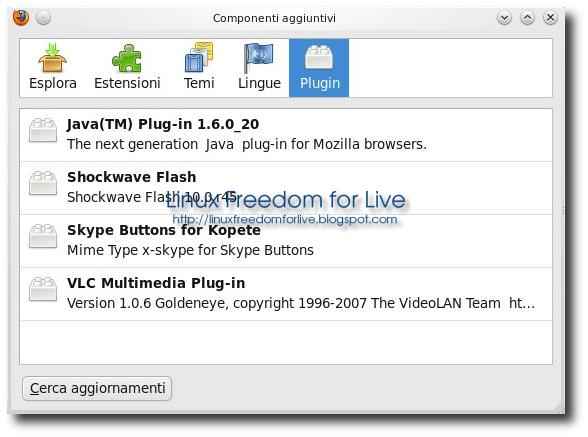Click the Shockwave Flash brick icon
The height and width of the screenshot is (437, 588).
[43, 183]
